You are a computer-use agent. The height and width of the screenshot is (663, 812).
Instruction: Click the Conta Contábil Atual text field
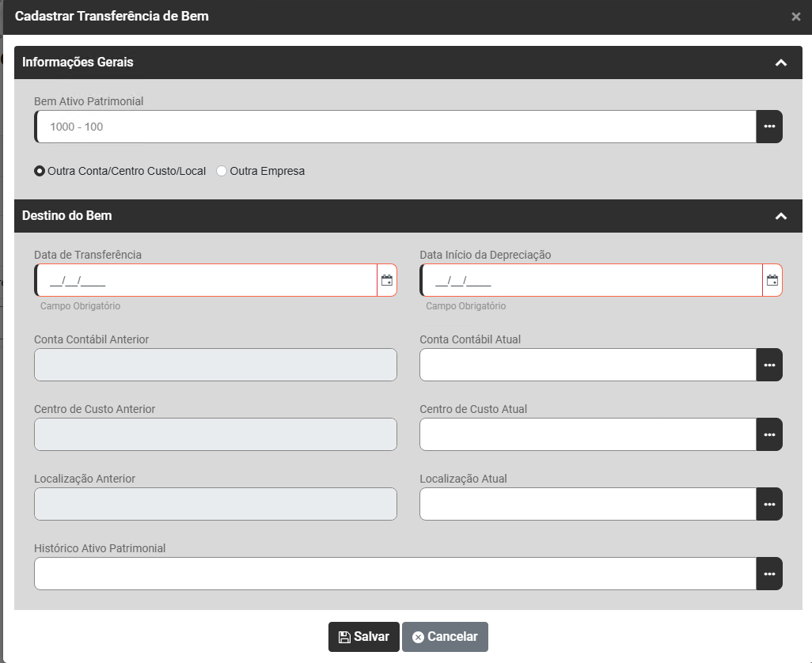pos(588,365)
